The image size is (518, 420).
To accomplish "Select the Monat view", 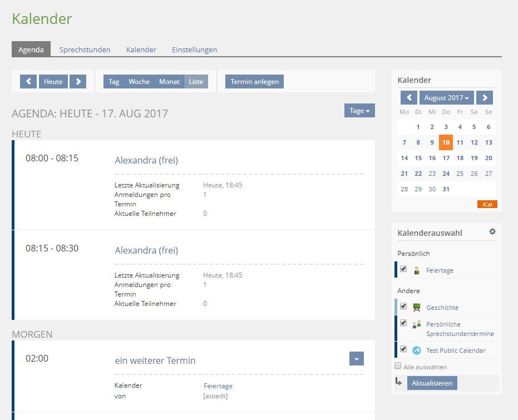I will 169,82.
